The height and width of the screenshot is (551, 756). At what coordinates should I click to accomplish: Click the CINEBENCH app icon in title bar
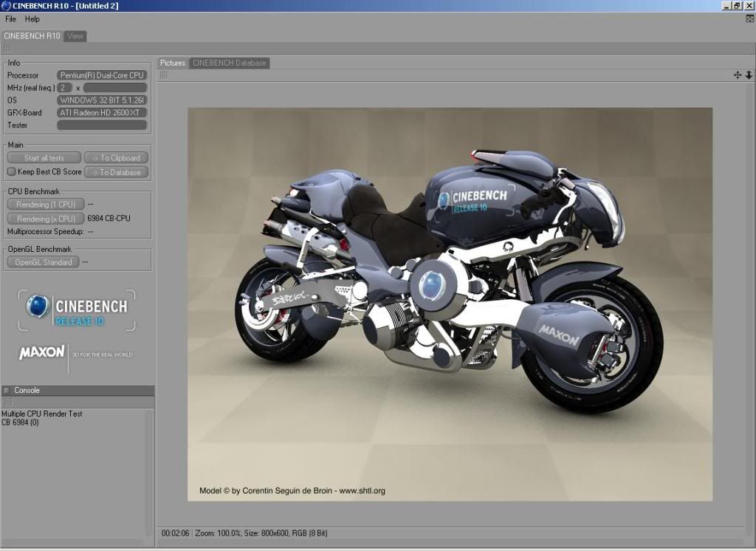click(x=6, y=6)
